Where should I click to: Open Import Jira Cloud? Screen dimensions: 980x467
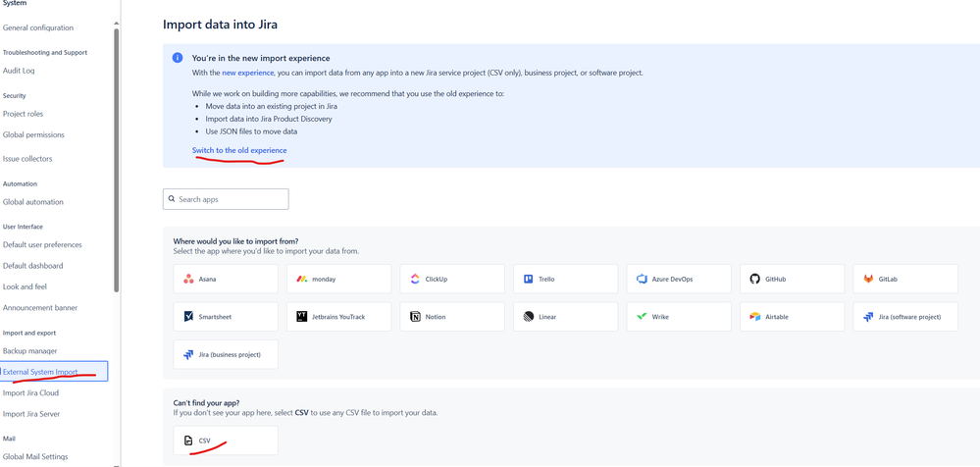pyautogui.click(x=30, y=393)
